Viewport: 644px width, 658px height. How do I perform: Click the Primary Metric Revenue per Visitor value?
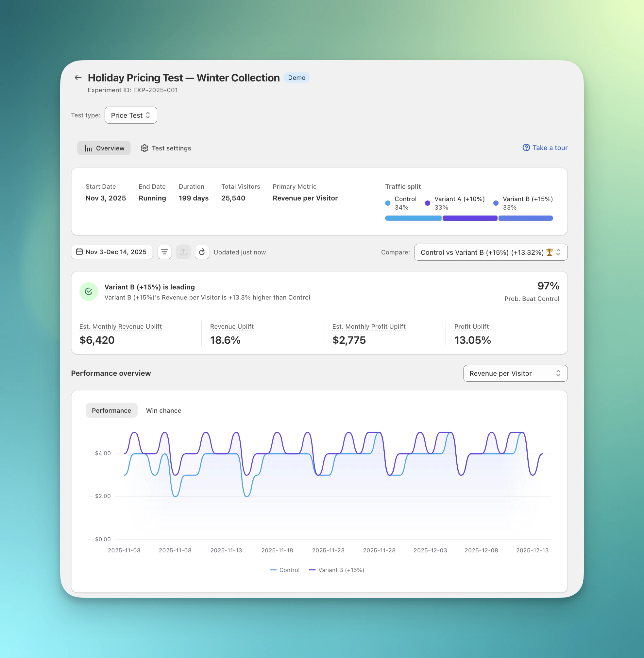click(x=305, y=198)
